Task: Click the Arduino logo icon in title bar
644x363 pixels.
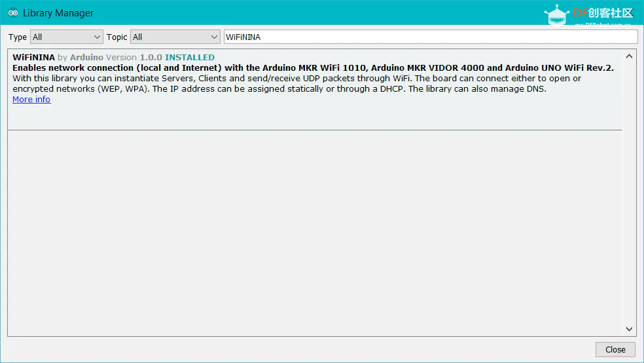Action: (x=12, y=12)
